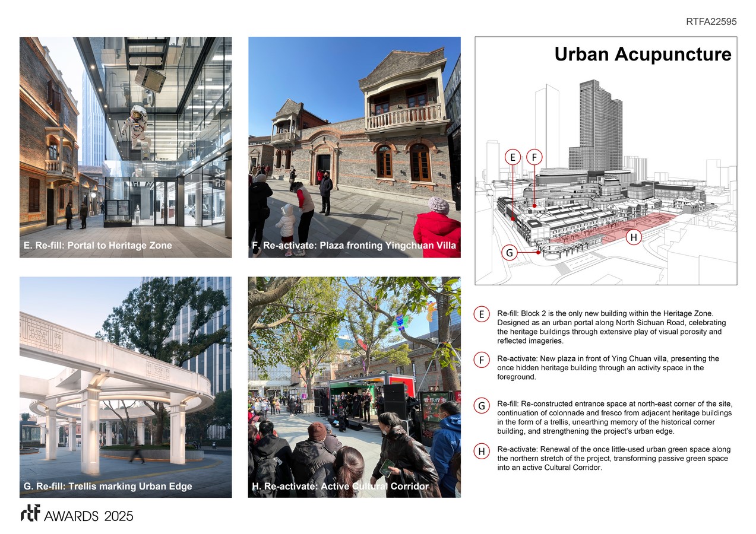Select the G circle beside the trellis entrance description
This screenshot has width=756, height=534.
tap(482, 406)
